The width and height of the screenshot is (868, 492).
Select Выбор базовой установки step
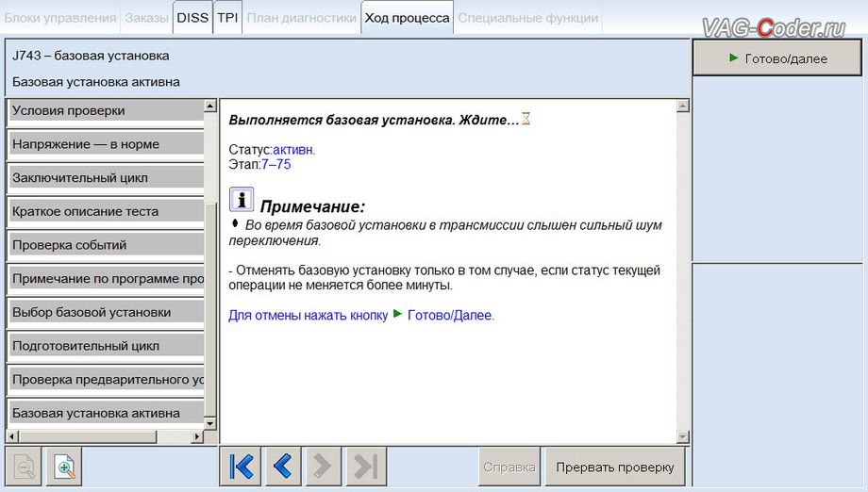click(106, 312)
